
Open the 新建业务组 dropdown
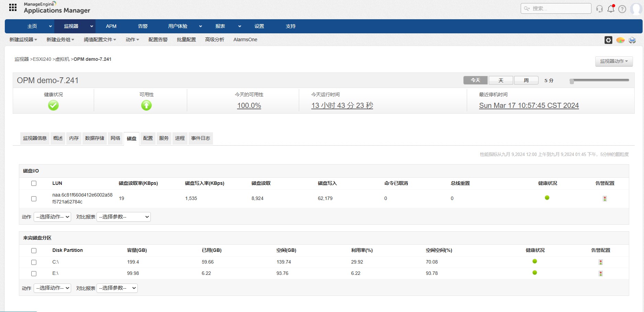coord(60,40)
